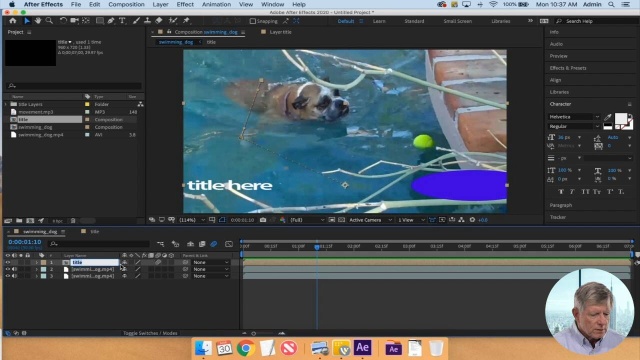Open the Effects & Presets panel
Image resolution: width=640 pixels, height=360 pixels.
[x=568, y=68]
